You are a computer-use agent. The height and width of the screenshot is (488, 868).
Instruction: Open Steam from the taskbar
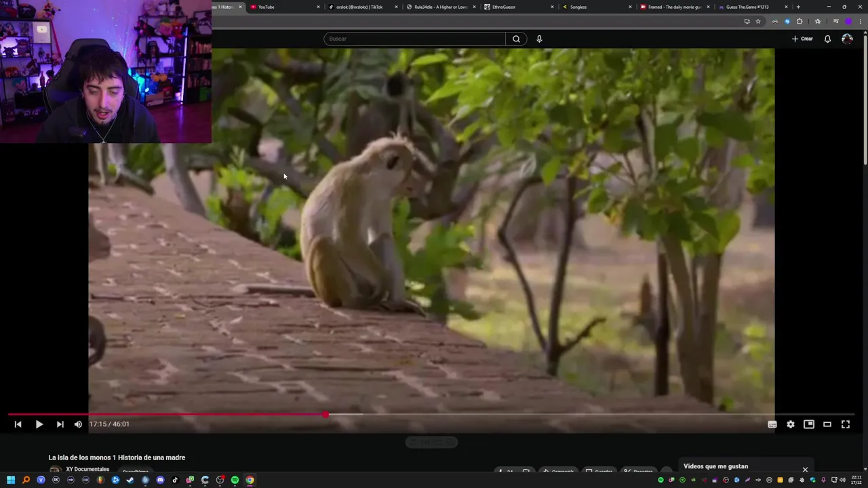coord(130,480)
